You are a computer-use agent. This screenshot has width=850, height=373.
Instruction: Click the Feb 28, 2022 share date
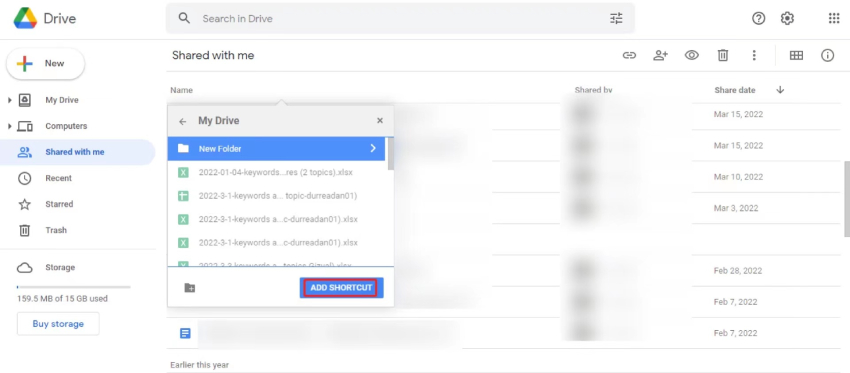click(738, 271)
